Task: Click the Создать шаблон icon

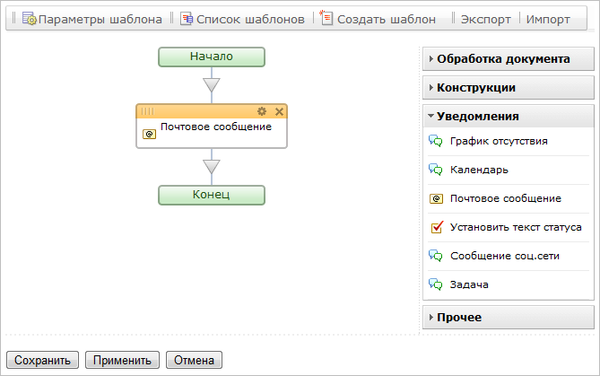Action: pos(326,18)
